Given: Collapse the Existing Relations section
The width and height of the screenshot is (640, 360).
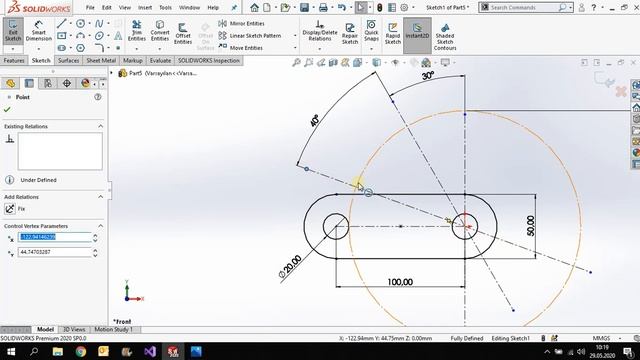Looking at the screenshot, I should 100,126.
